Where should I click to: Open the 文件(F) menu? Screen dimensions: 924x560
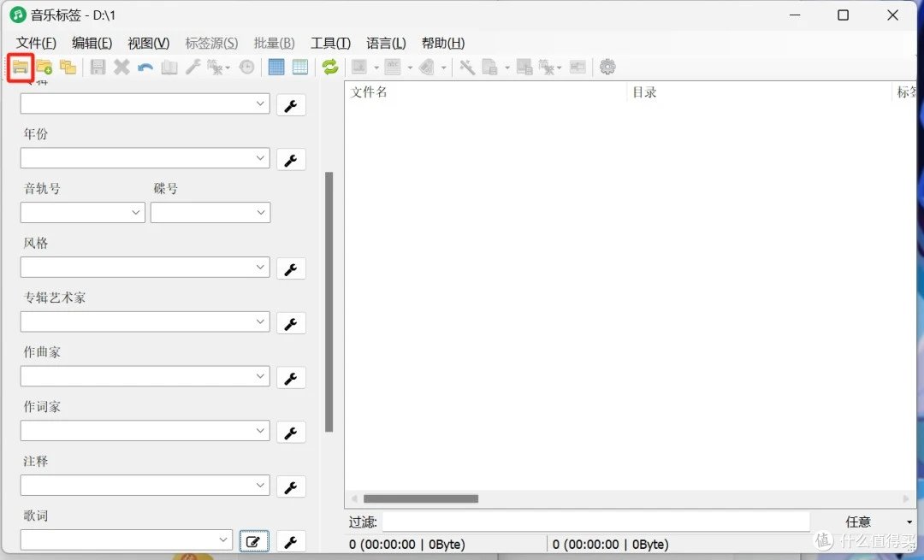tap(36, 44)
